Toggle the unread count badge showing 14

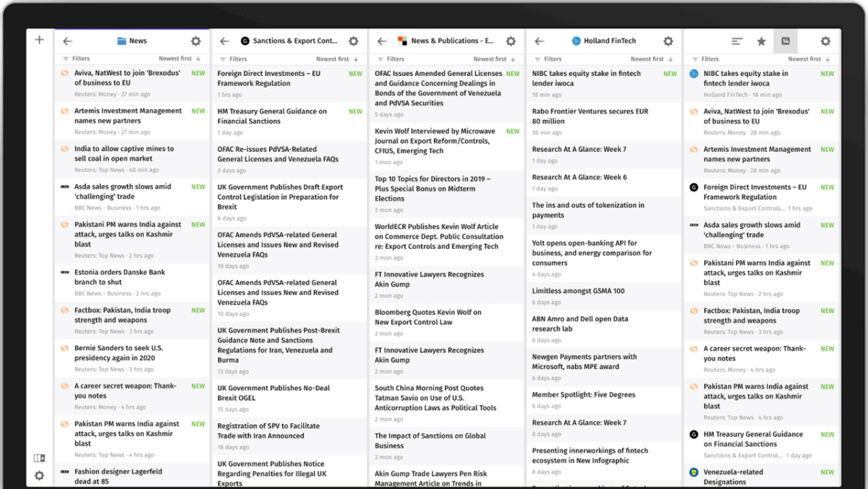point(786,41)
